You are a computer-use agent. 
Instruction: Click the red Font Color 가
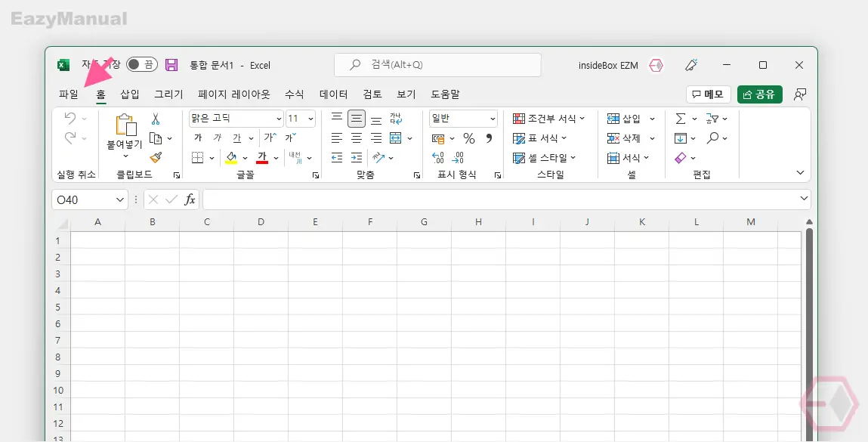click(x=262, y=158)
